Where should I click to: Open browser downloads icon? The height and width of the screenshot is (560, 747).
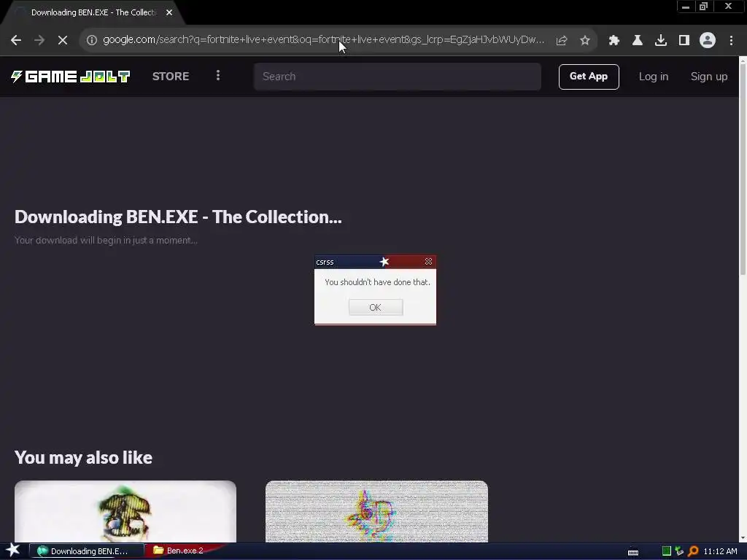tap(661, 41)
